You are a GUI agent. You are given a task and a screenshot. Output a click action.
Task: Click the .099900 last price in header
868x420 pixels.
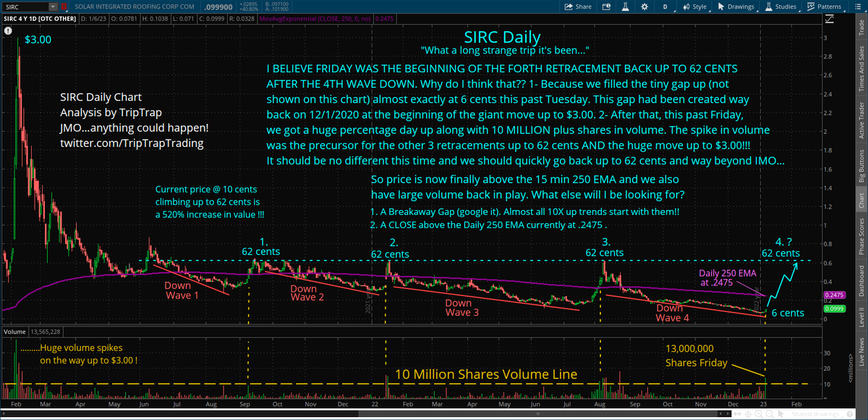pyautogui.click(x=220, y=7)
